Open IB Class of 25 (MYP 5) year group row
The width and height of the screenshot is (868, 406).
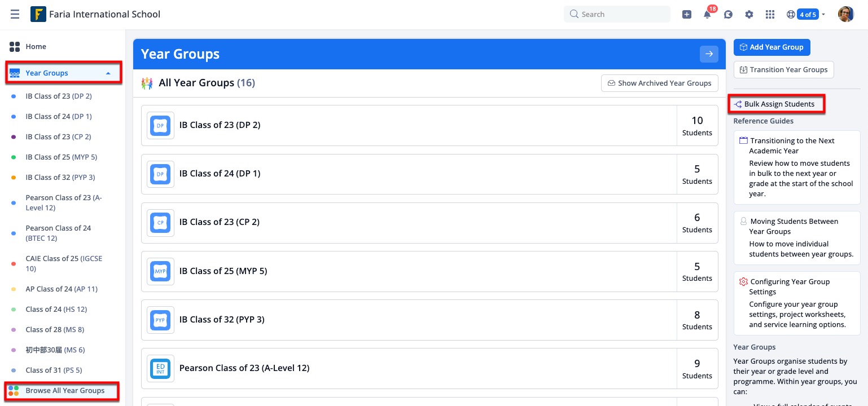pos(429,271)
